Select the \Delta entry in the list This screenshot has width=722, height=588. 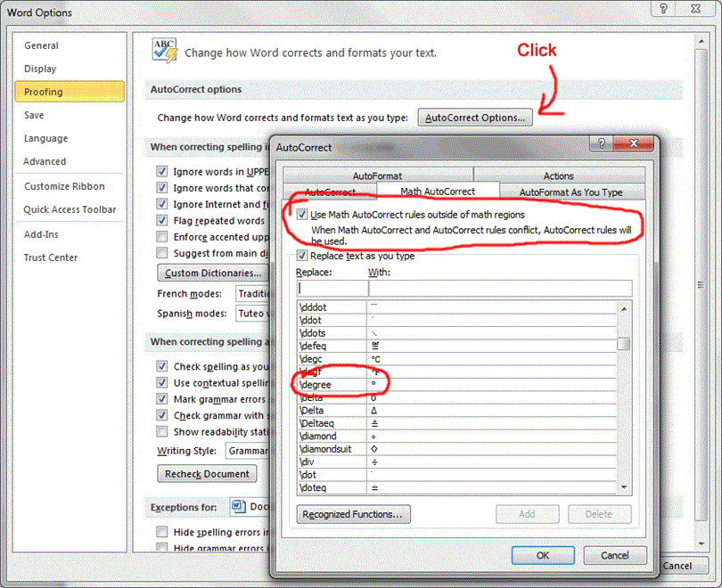(456, 410)
